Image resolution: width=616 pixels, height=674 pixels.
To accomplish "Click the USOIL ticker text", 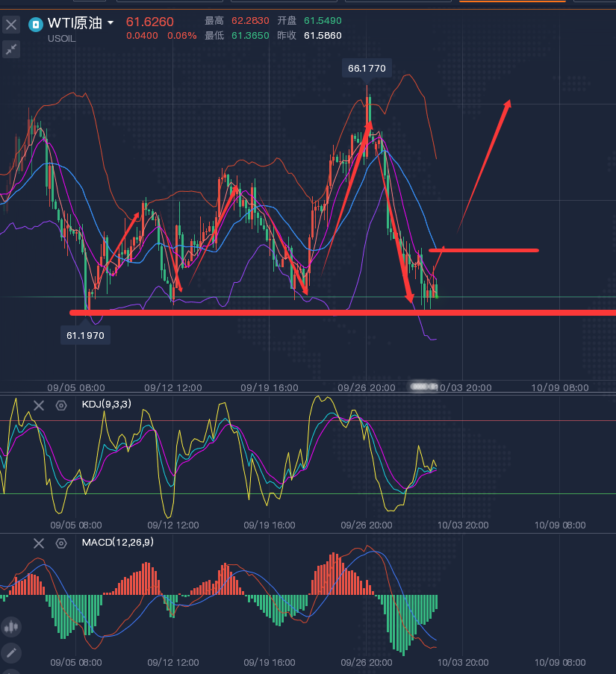I will 61,39.
